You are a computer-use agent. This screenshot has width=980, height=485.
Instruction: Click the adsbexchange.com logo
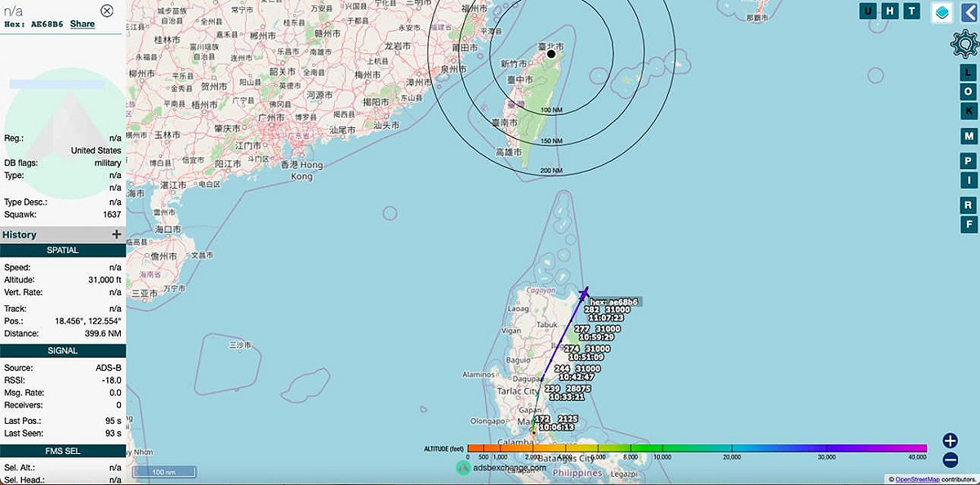click(501, 468)
